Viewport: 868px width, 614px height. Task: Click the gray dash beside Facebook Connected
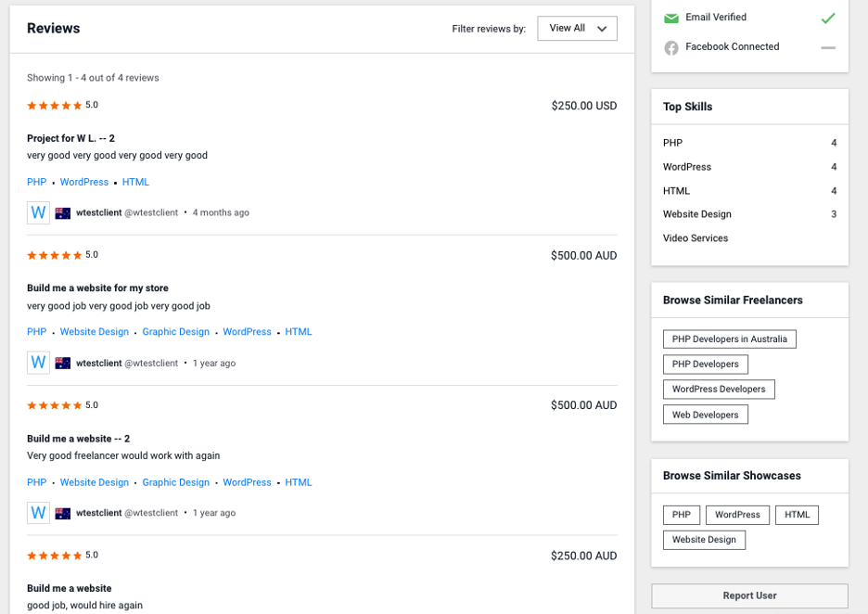point(828,47)
